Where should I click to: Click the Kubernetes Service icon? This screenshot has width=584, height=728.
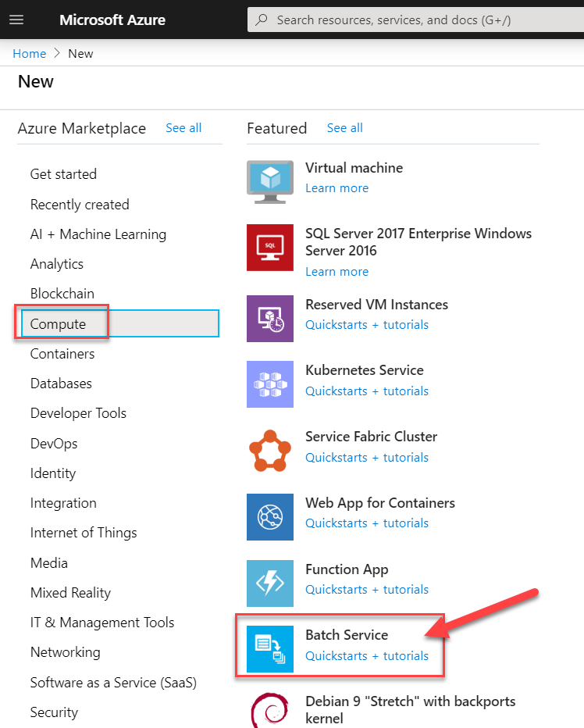coord(270,384)
